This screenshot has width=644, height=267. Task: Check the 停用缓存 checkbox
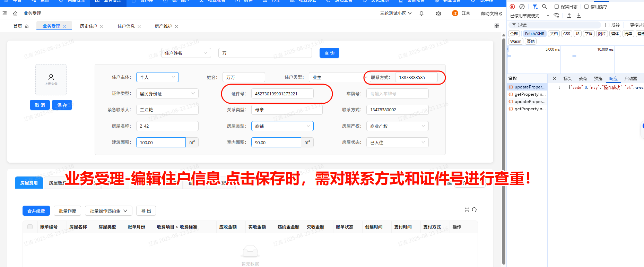586,7
